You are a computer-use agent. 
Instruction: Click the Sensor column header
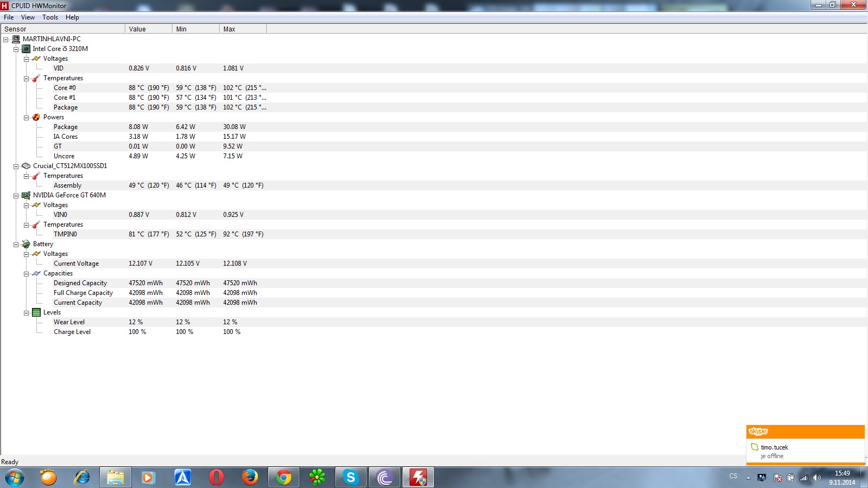[63, 29]
